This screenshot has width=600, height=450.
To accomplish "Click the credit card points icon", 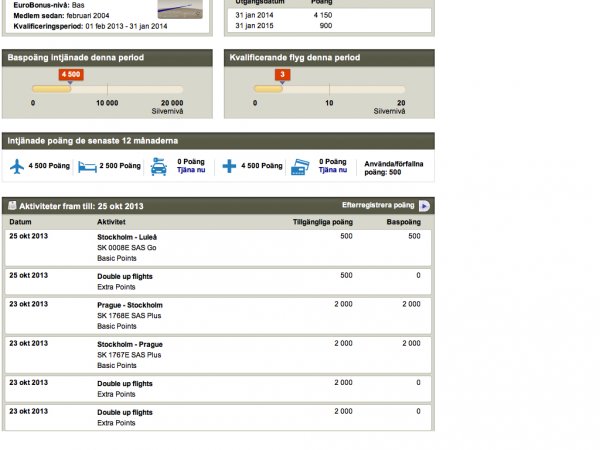I will [x=300, y=166].
